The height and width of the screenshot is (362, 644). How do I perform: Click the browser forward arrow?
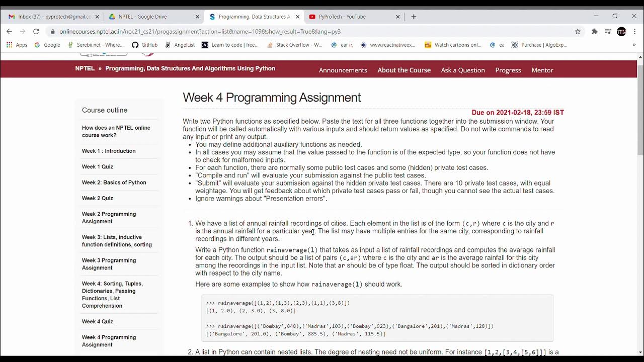[x=23, y=31]
